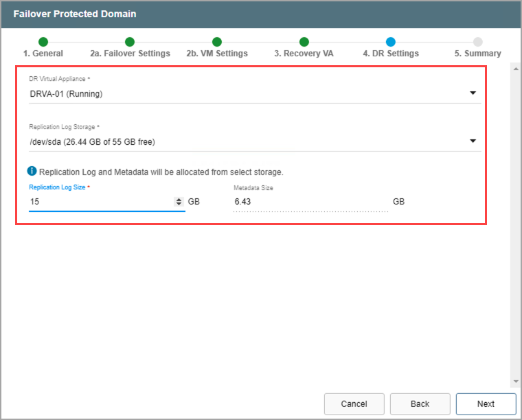The height and width of the screenshot is (420, 522).
Task: Go to the 1. General tab label
Action: (43, 54)
